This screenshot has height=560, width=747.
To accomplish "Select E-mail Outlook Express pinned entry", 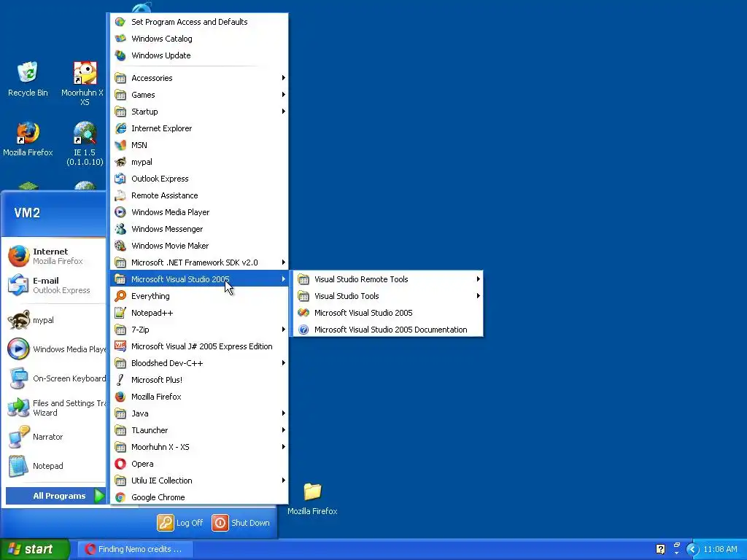I will click(55, 285).
